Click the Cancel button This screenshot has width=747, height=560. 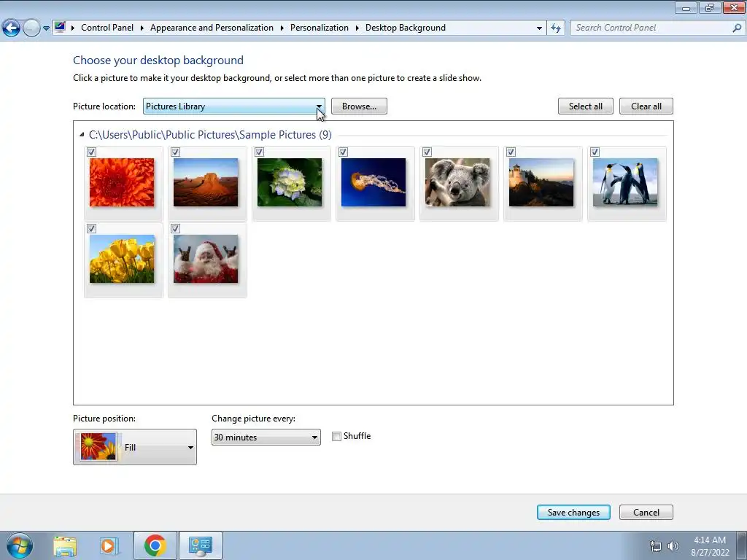click(646, 513)
